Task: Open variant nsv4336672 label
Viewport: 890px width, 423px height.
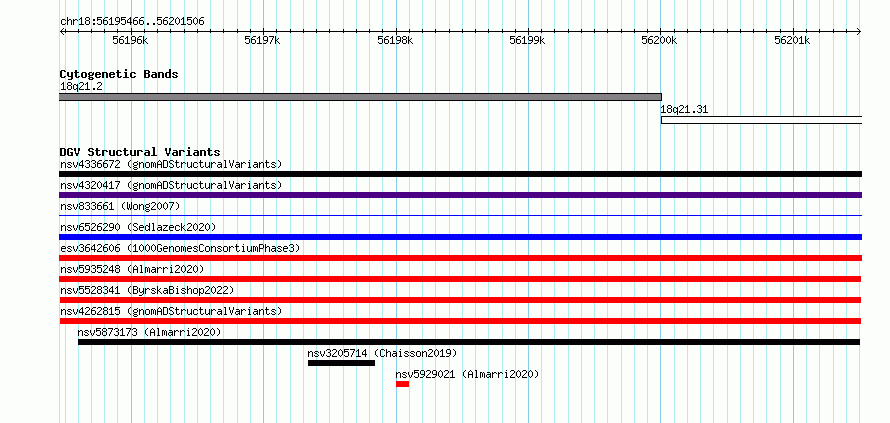Action: click(x=171, y=165)
